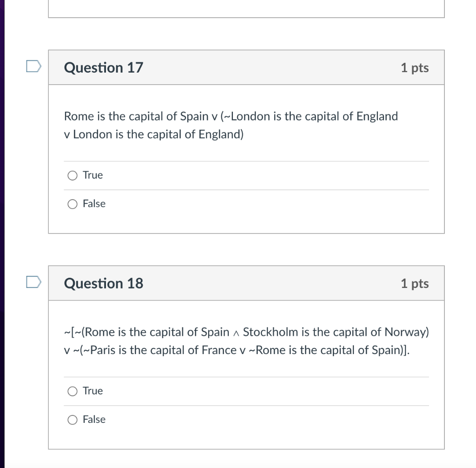Click the 1 pts label on Question 18
The height and width of the screenshot is (468, 476).
414,283
